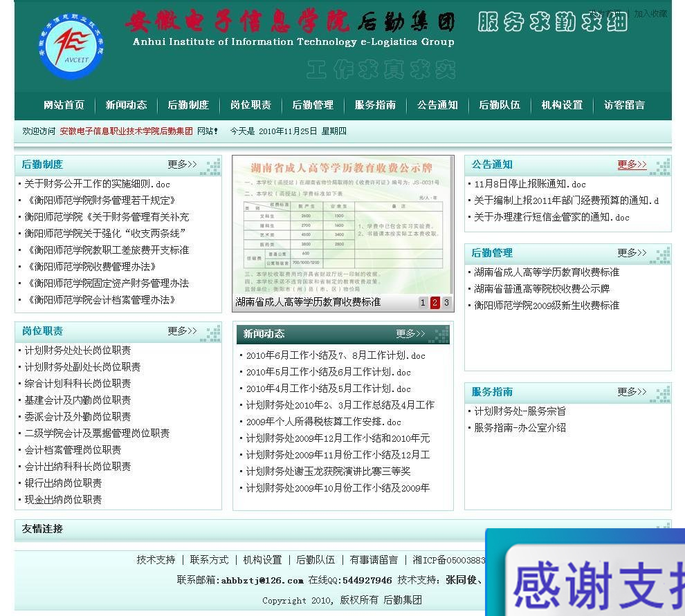Image resolution: width=685 pixels, height=616 pixels.
Task: Click 加入收藏 link at top right
Action: (650, 14)
